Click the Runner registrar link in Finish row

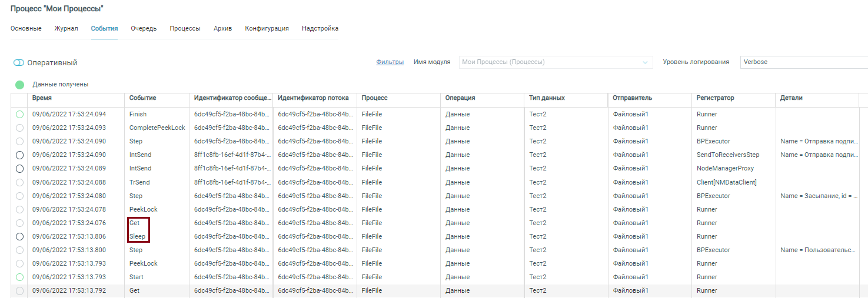click(x=707, y=114)
